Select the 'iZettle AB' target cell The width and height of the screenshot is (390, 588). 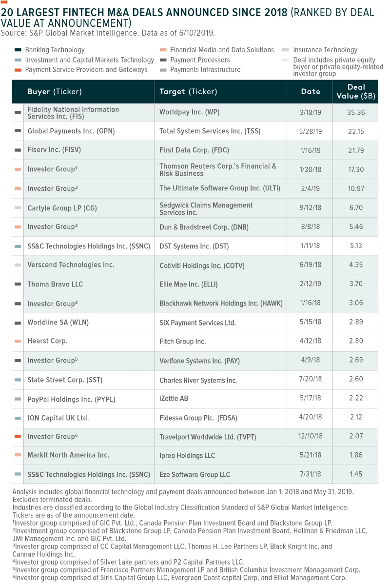[x=174, y=399]
